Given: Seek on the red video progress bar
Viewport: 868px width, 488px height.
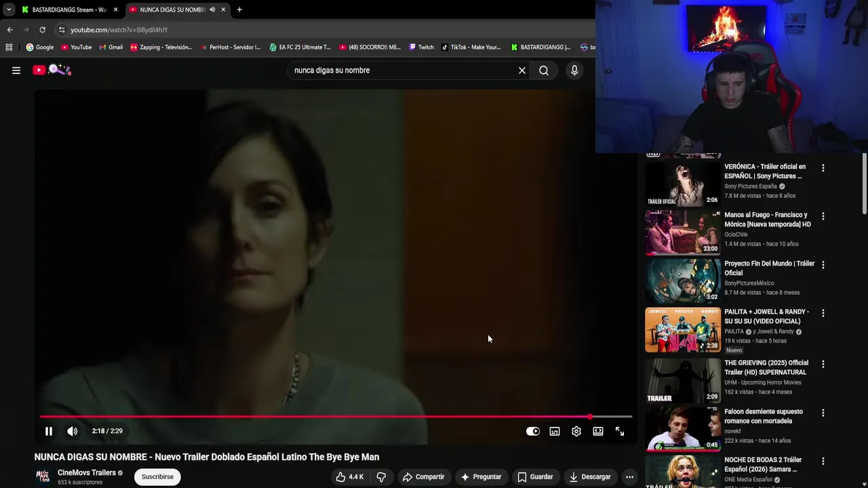Looking at the screenshot, I should 336,417.
